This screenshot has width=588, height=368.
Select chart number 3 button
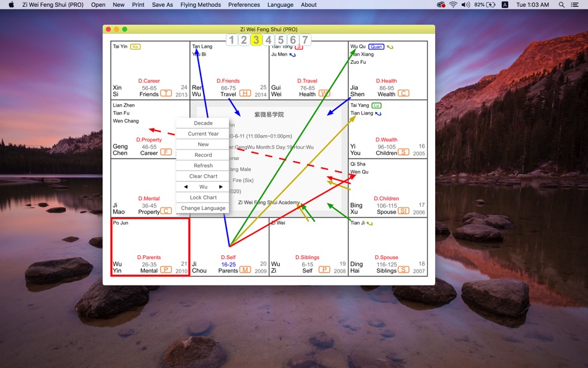(256, 40)
